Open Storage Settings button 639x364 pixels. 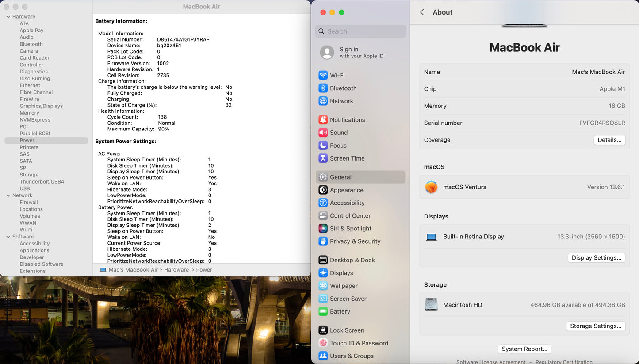point(596,326)
